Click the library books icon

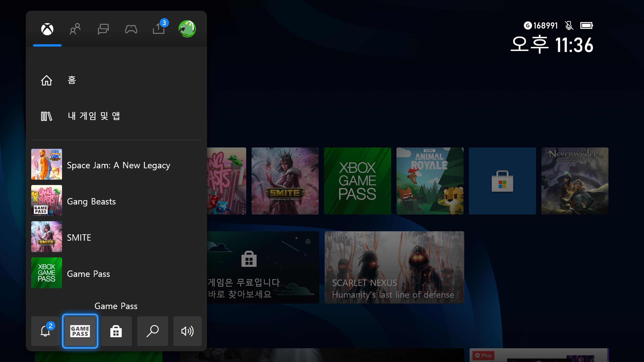(x=46, y=116)
